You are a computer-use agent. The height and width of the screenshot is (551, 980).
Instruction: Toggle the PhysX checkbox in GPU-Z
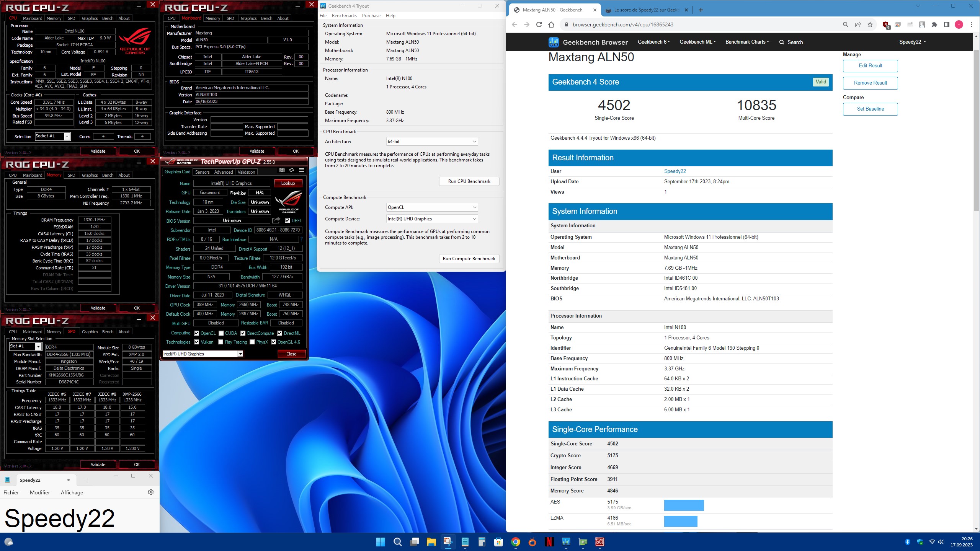point(252,342)
